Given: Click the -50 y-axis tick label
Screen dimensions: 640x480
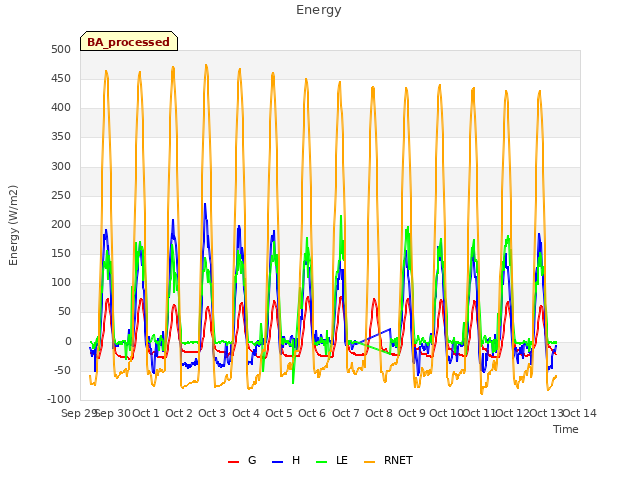Looking at the screenshot, I should (x=63, y=371).
